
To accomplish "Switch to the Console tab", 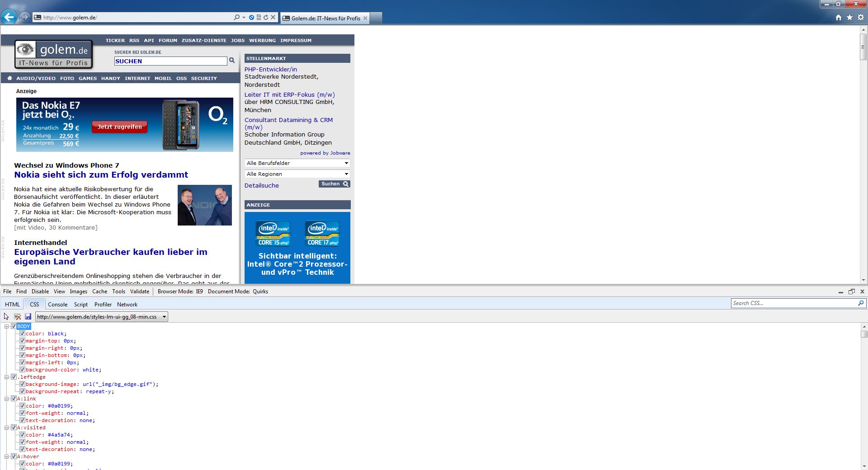I will pyautogui.click(x=57, y=305).
